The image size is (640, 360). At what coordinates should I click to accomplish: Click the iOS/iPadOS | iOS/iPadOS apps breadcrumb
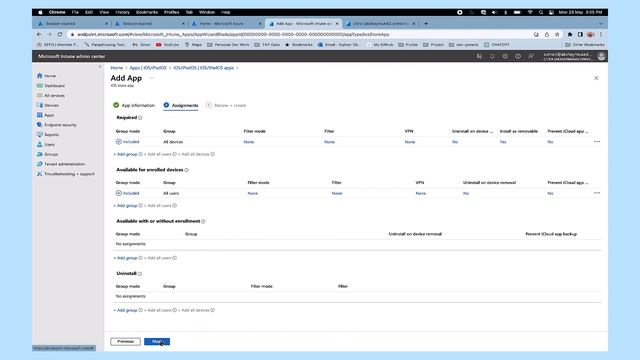(204, 68)
